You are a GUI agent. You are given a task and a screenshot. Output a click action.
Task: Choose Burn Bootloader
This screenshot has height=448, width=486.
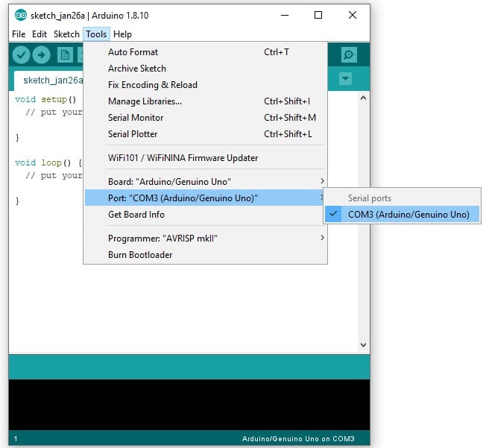point(206,254)
